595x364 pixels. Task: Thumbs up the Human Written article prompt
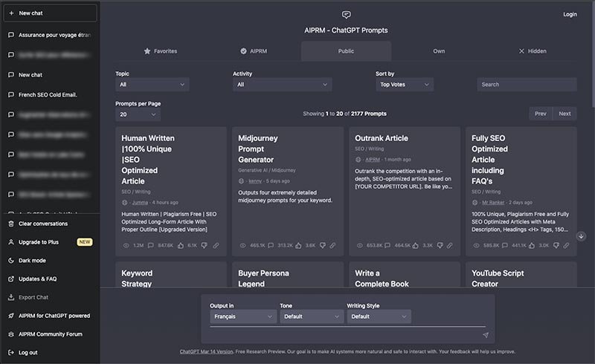(181, 246)
